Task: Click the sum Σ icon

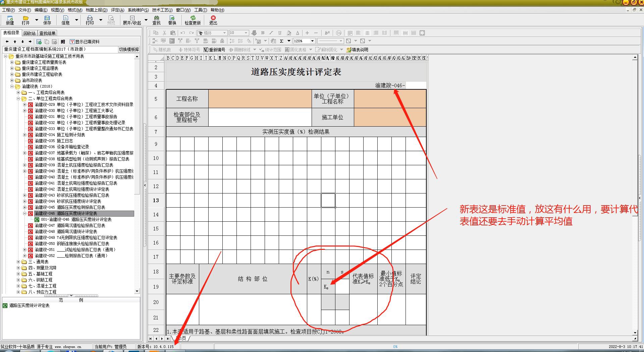Action: (281, 41)
